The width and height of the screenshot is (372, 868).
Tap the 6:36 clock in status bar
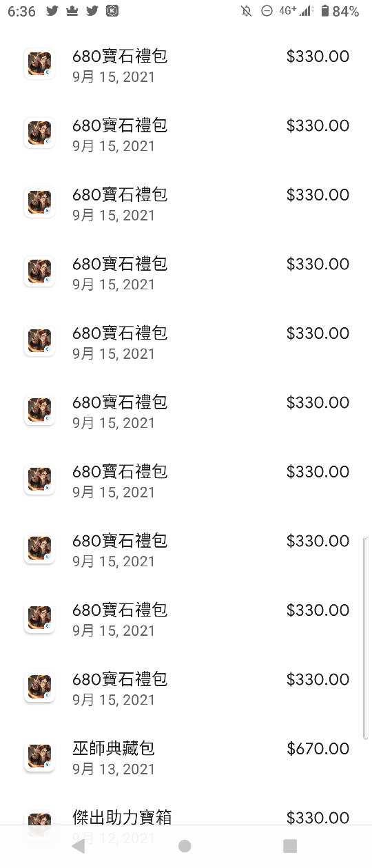(22, 11)
